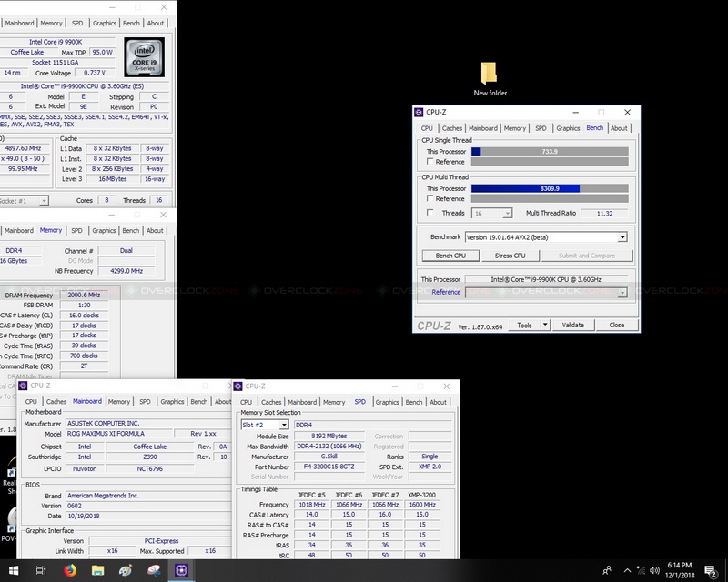Open the Bench tab in the SPD window
This screenshot has height=582, width=728.
414,402
